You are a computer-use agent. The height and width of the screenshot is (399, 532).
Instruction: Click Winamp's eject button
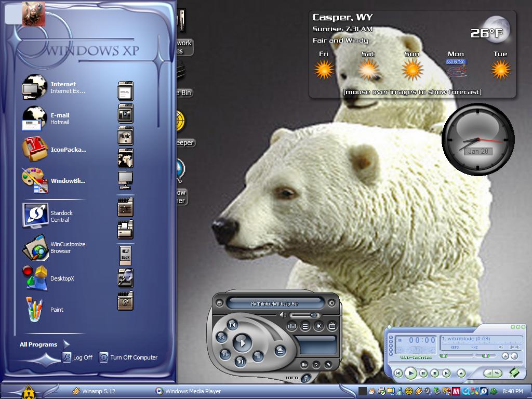461,373
